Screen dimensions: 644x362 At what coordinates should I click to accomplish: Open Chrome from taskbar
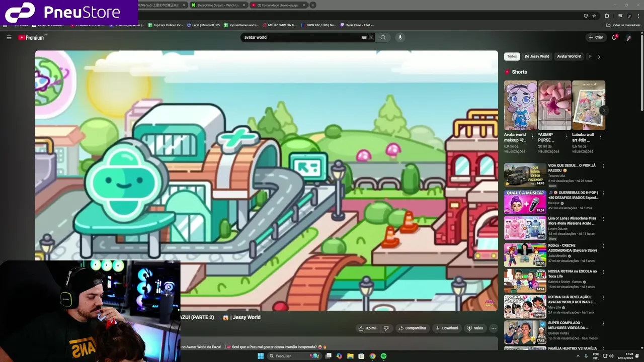click(x=372, y=356)
